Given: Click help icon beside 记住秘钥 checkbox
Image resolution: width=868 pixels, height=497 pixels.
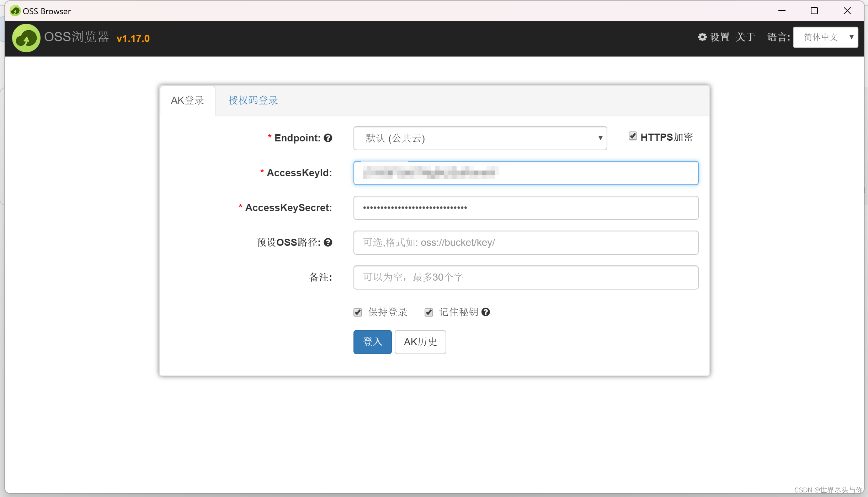Looking at the screenshot, I should click(x=486, y=312).
